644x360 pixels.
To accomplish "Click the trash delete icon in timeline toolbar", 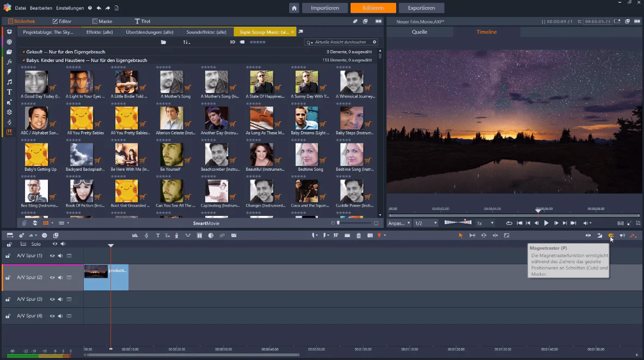I will pos(359,235).
